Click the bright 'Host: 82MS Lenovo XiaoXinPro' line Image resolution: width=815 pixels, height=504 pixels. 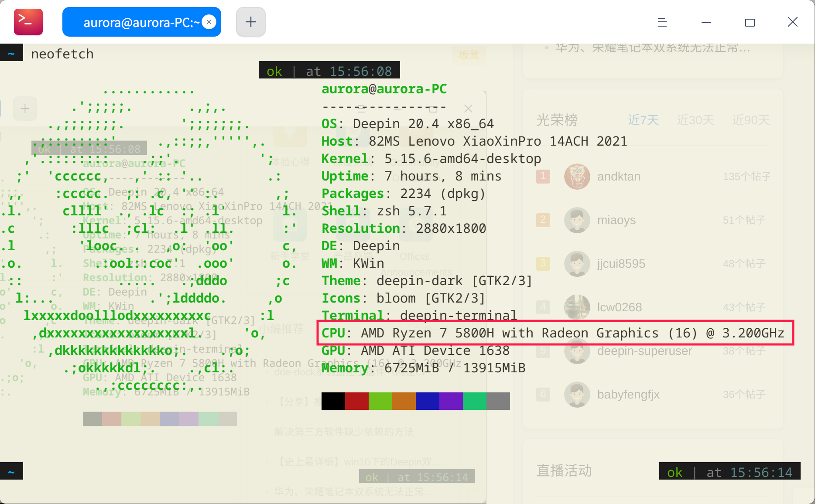(474, 141)
